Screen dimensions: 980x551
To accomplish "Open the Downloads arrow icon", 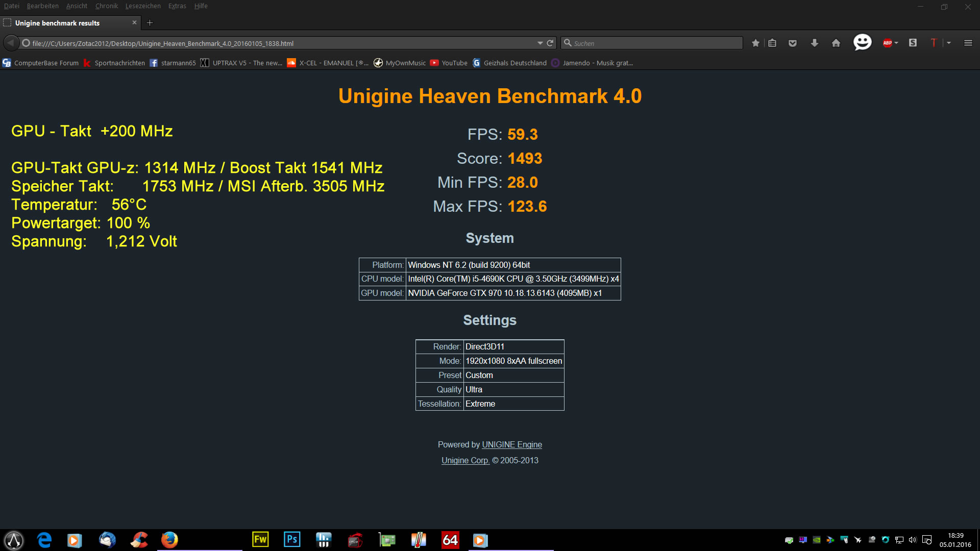I will 815,43.
